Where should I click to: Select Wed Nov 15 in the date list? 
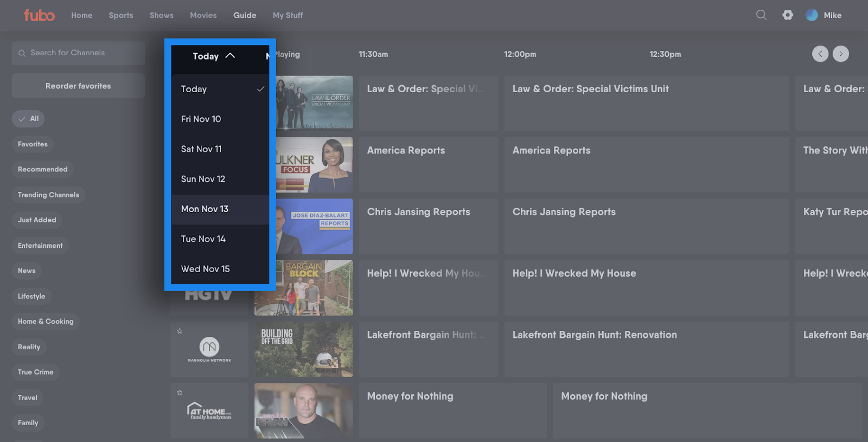(x=220, y=269)
